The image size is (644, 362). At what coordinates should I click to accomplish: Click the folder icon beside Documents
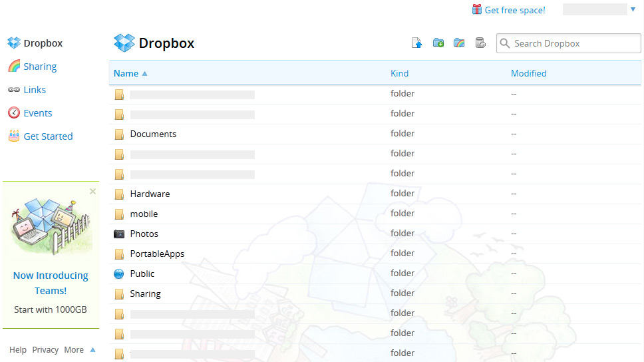point(120,134)
